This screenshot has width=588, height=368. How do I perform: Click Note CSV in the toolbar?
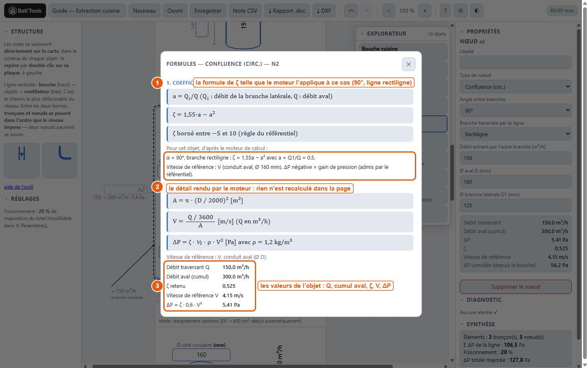pyautogui.click(x=245, y=11)
